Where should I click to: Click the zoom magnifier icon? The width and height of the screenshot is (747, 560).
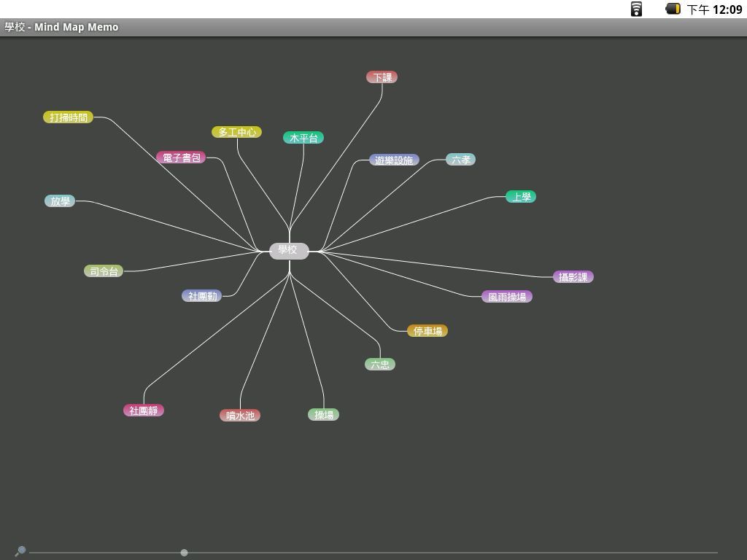point(20,551)
